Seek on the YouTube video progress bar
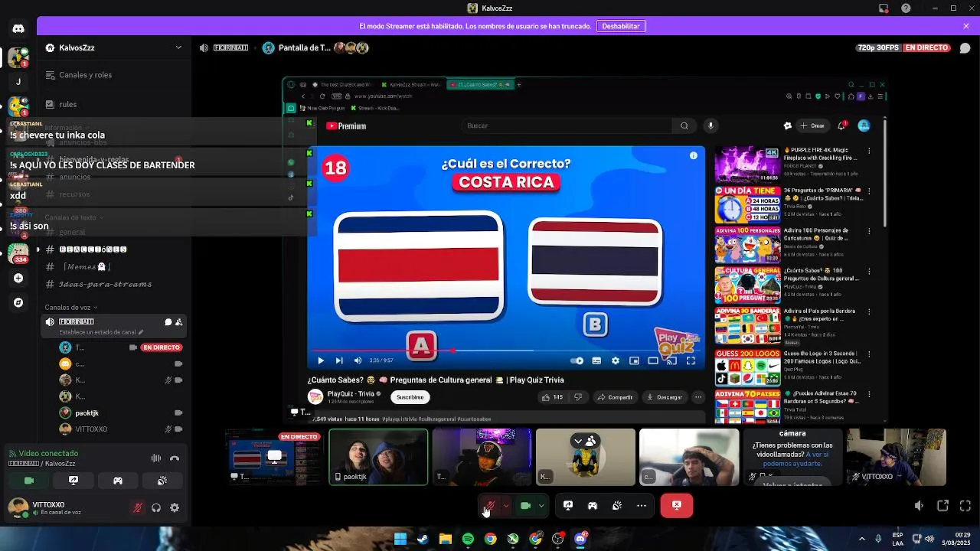Screen dimensions: 980x551 tap(505, 350)
